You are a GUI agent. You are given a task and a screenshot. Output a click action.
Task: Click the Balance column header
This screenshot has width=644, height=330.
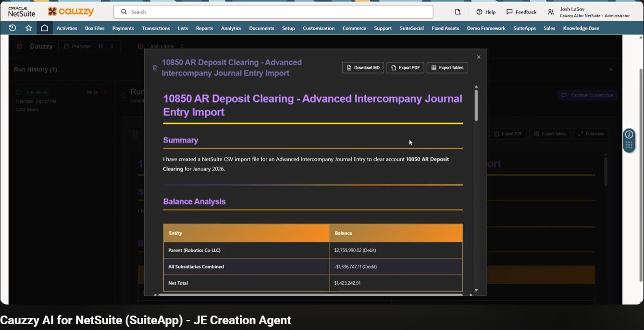pos(396,233)
